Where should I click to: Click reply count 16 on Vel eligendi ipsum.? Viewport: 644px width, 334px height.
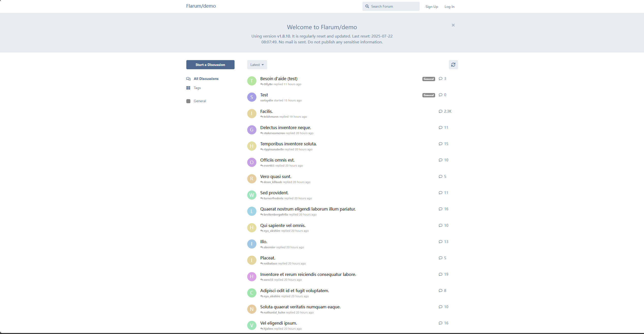pos(443,323)
